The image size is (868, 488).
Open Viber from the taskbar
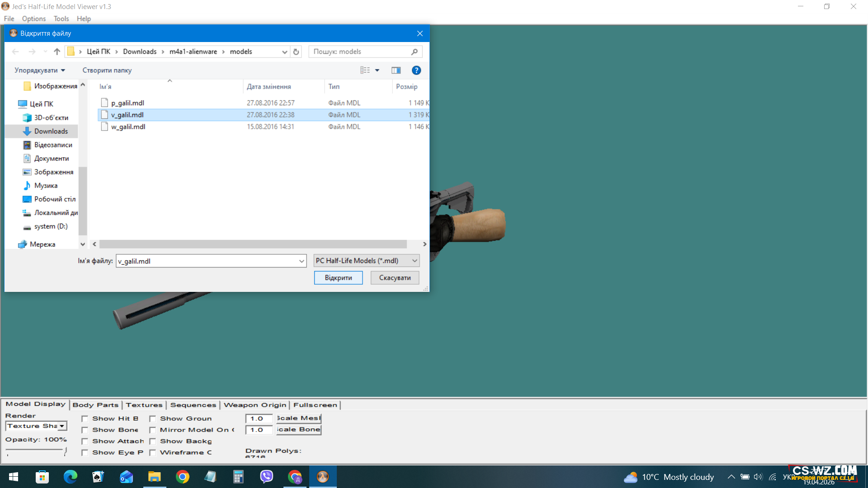266,477
